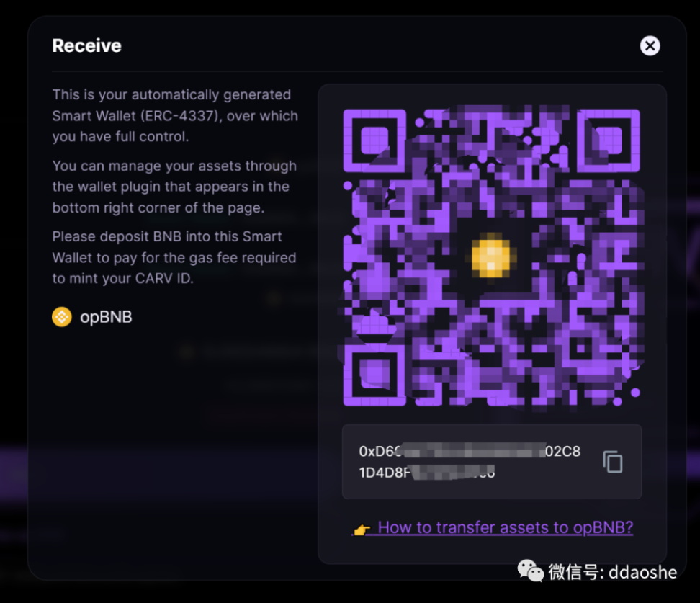Image resolution: width=700 pixels, height=603 pixels.
Task: Click the WeChat logo in the watermark
Action: point(530,571)
